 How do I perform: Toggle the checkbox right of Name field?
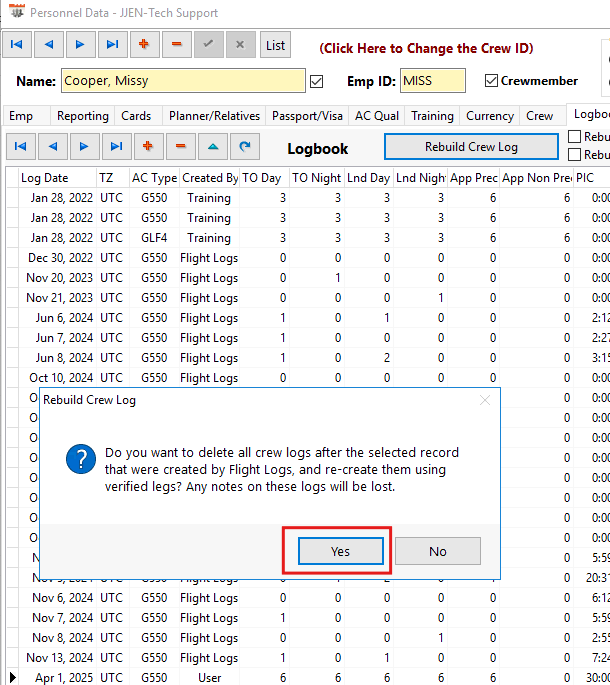click(317, 81)
